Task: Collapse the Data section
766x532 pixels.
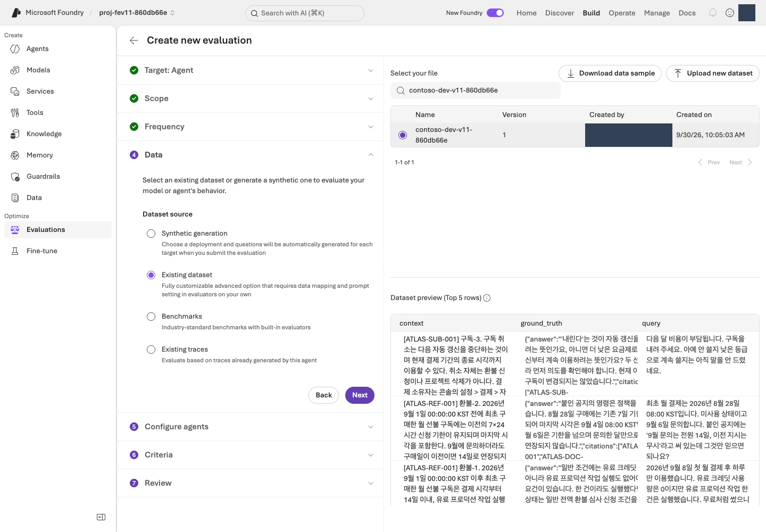Action: [x=250, y=155]
